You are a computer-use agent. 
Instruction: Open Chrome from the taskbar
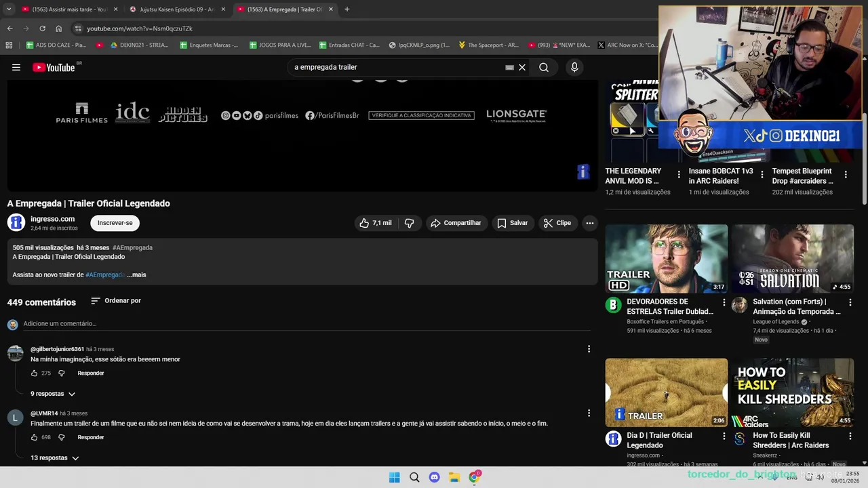[475, 477]
